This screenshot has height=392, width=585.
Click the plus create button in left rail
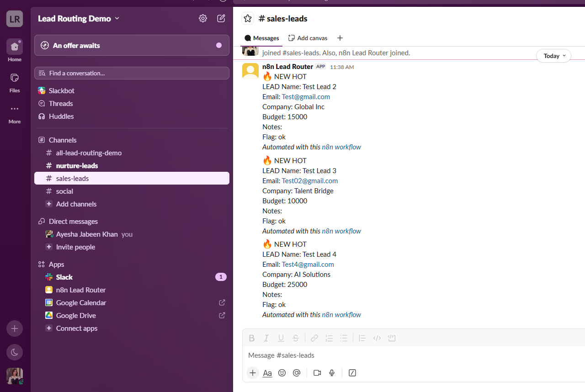coord(15,328)
